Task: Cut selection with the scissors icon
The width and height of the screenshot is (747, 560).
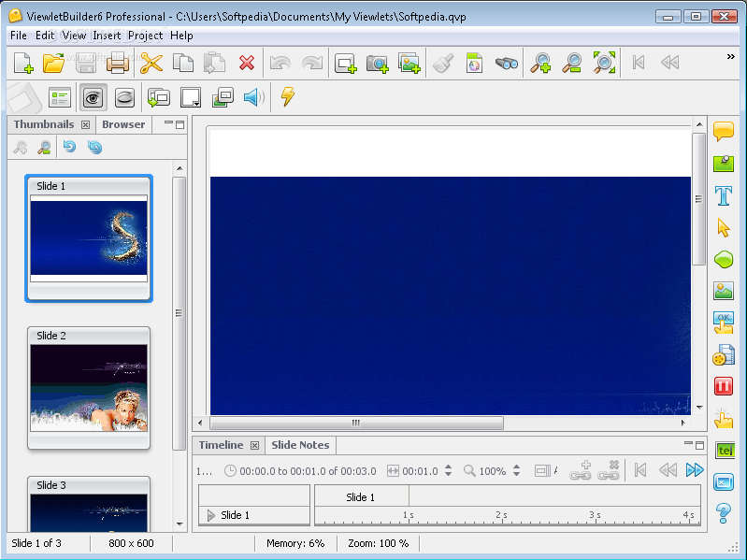Action: [x=151, y=63]
